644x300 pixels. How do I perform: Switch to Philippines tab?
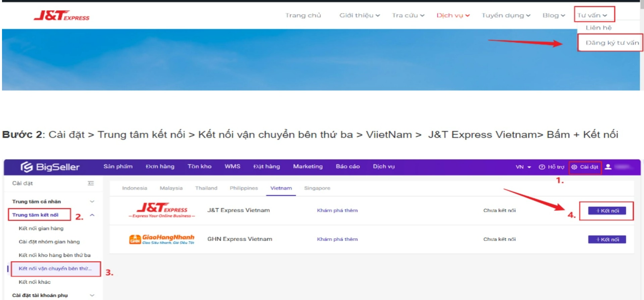(244, 188)
